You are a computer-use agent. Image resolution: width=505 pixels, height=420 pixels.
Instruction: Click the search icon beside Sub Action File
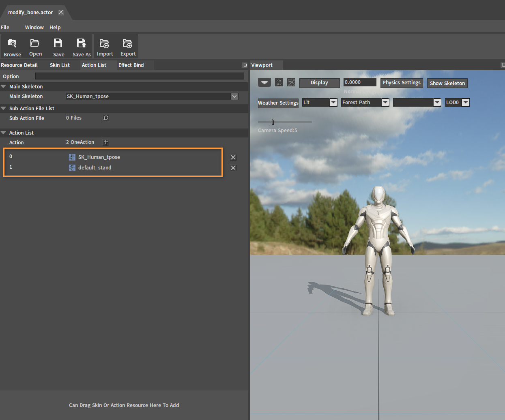point(106,118)
